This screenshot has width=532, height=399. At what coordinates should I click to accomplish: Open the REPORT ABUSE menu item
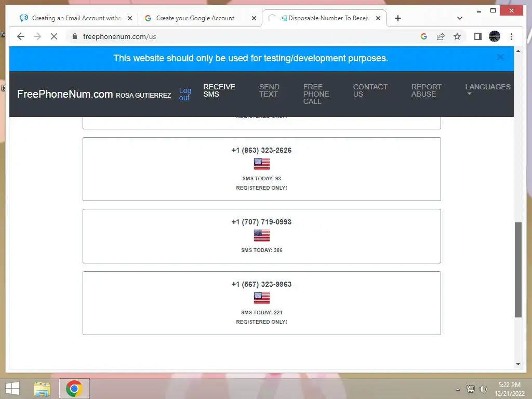click(426, 90)
